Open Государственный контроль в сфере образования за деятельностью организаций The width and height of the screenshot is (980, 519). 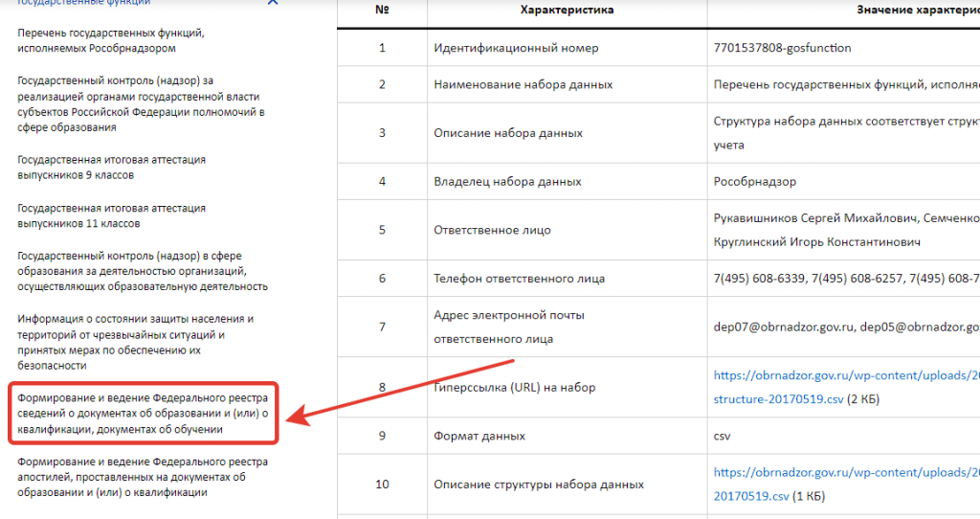[143, 271]
